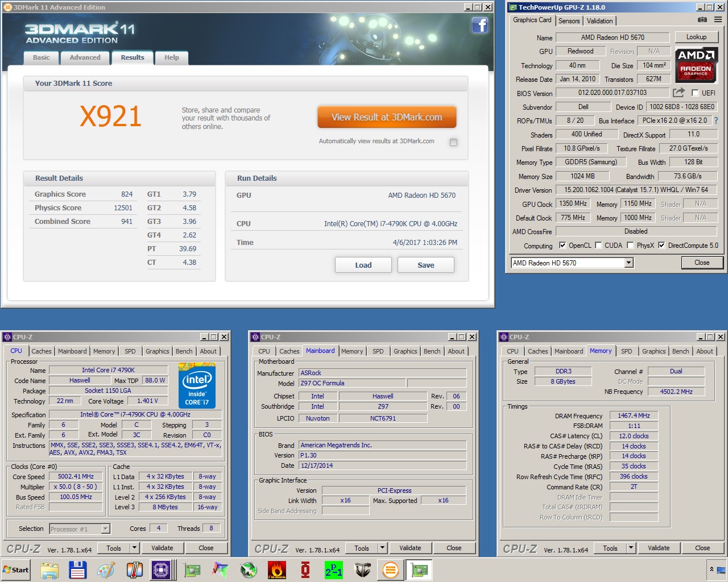The width and height of the screenshot is (728, 582).
Task: Click the first GPU-Z graphics card taskbar icon
Action: [x=192, y=570]
